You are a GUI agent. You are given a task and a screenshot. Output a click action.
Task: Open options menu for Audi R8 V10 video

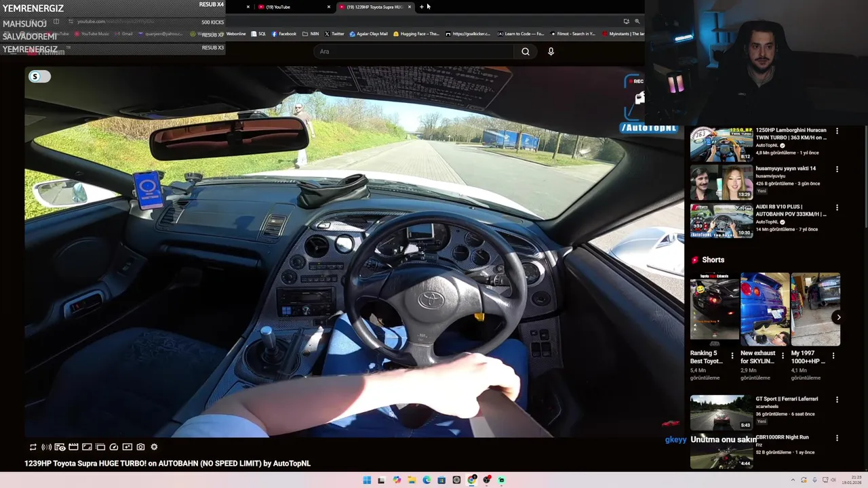(x=837, y=207)
